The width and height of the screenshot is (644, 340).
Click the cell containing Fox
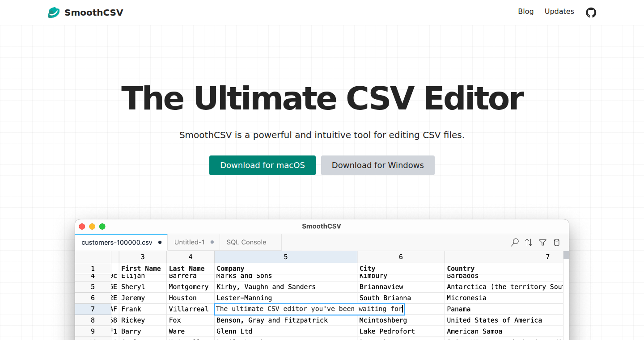[191, 320]
